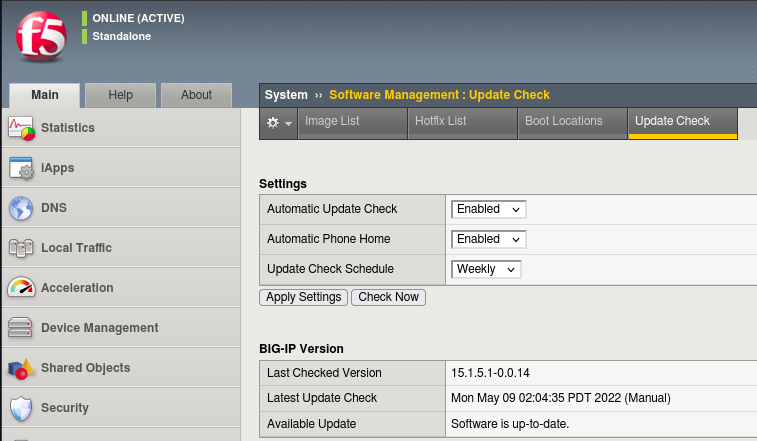
Task: Click the Shared Objects shapes icon
Action: coord(21,369)
